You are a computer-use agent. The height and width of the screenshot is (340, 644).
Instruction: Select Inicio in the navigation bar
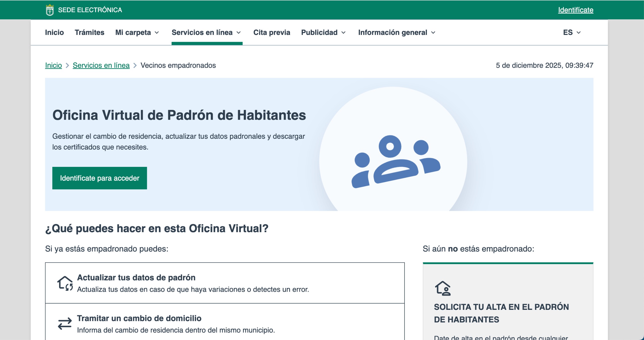[54, 32]
